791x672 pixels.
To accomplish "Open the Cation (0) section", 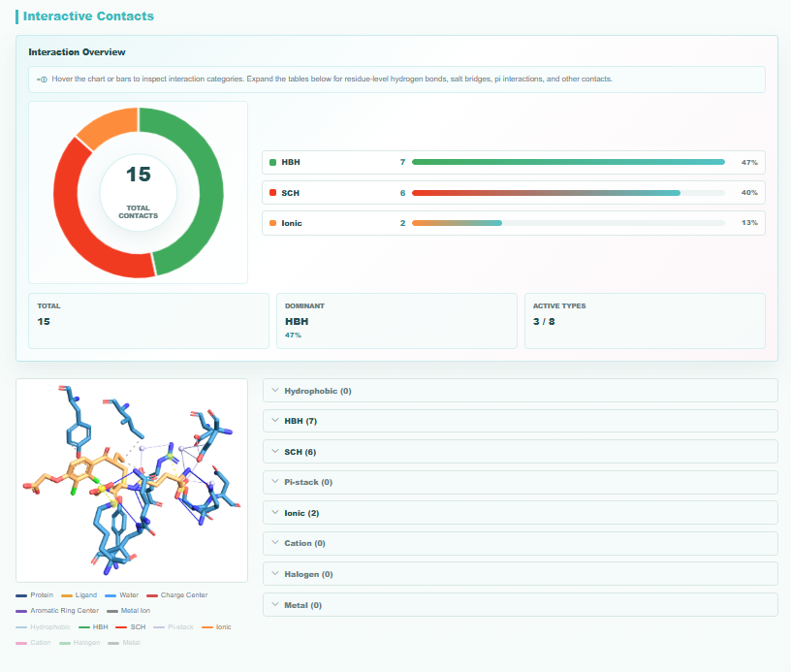I will (521, 543).
